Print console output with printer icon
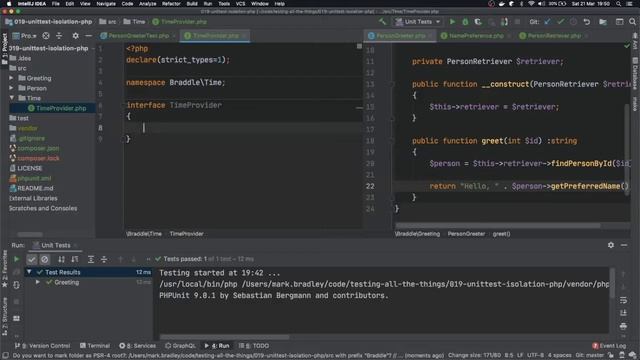Image resolution: width=640 pixels, height=360 pixels. click(623, 326)
